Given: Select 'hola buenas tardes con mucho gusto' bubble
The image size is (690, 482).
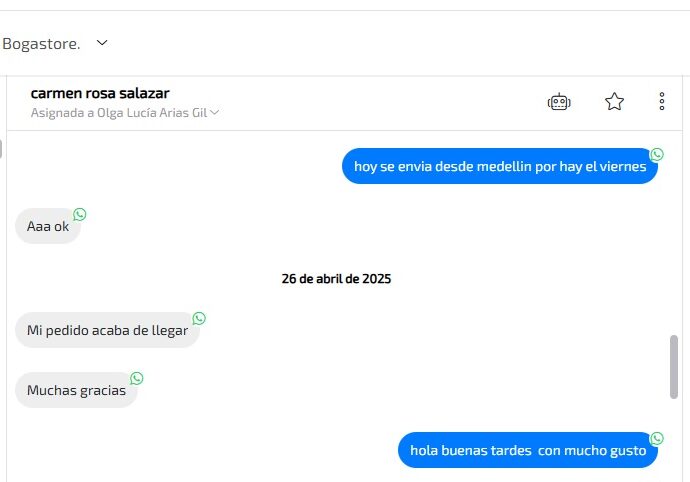Looking at the screenshot, I should [x=528, y=450].
